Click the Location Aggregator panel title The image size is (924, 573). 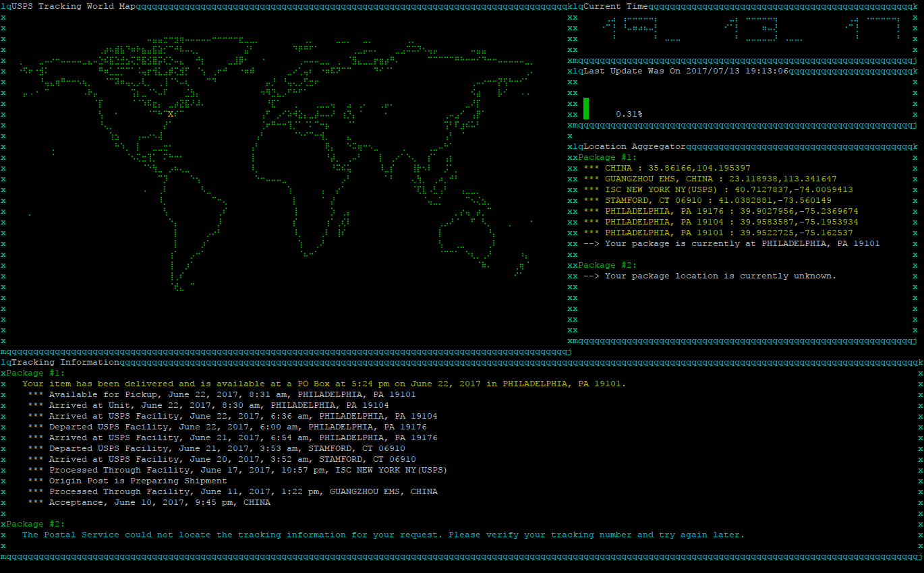(x=635, y=146)
